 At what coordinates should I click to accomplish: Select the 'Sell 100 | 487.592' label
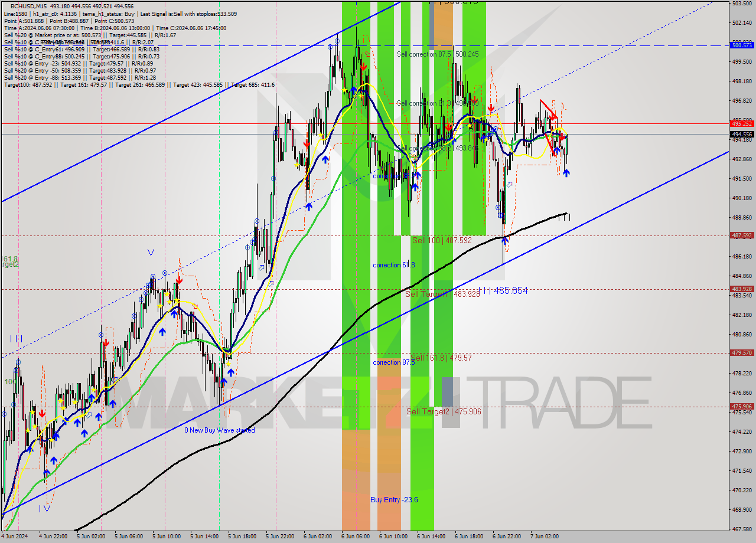click(x=442, y=240)
